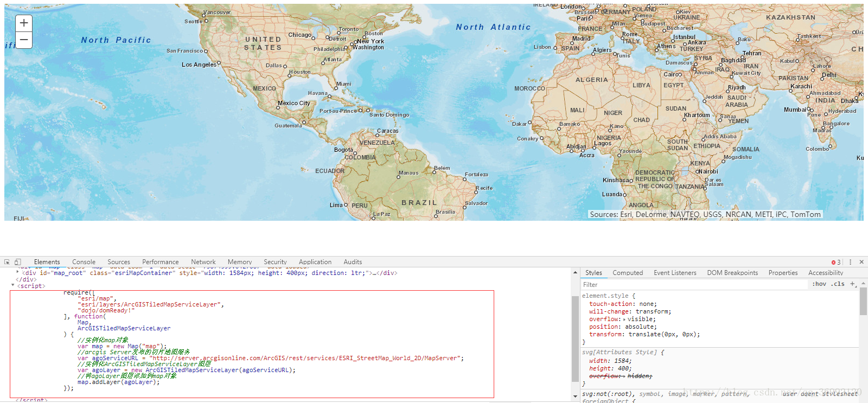Zoom in on the map
This screenshot has width=868, height=403.
point(24,23)
